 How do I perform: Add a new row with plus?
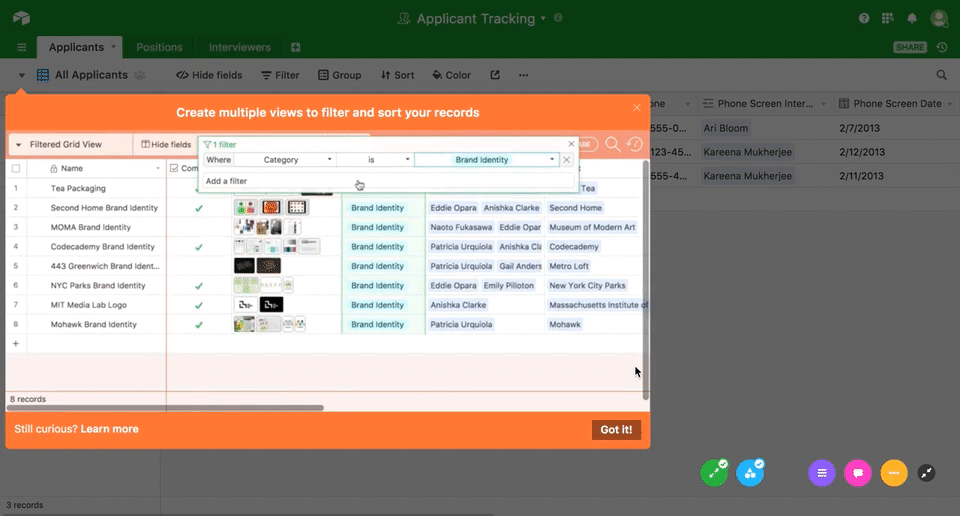(x=16, y=343)
